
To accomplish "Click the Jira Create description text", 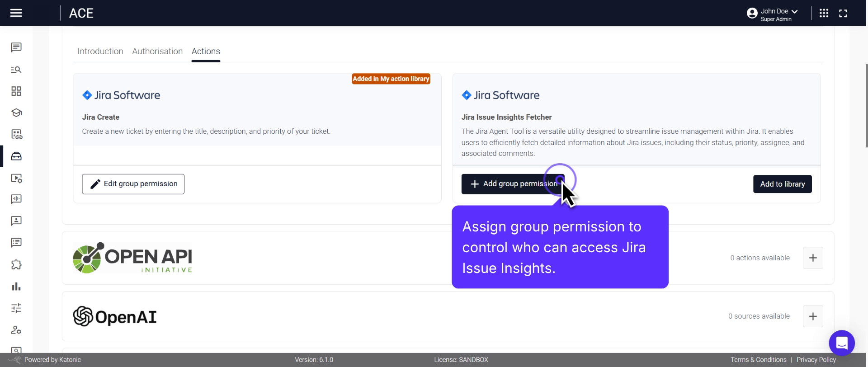I will pyautogui.click(x=206, y=132).
